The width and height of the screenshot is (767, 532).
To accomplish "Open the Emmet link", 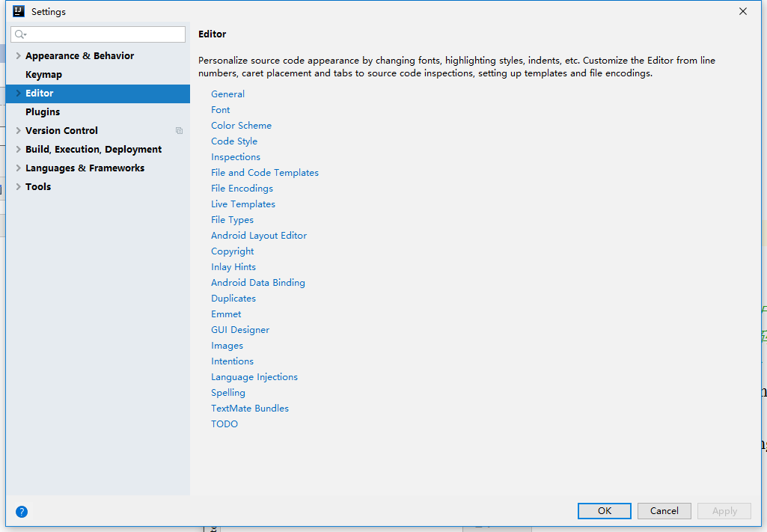I will click(226, 314).
